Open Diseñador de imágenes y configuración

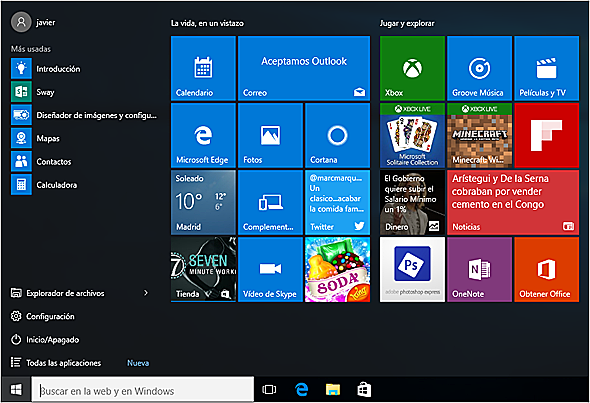84,115
